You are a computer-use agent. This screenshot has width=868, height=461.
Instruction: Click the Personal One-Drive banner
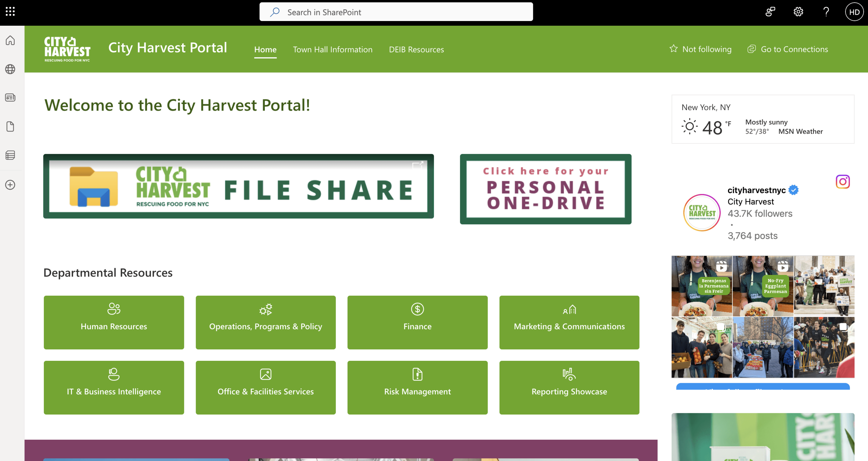(x=545, y=189)
